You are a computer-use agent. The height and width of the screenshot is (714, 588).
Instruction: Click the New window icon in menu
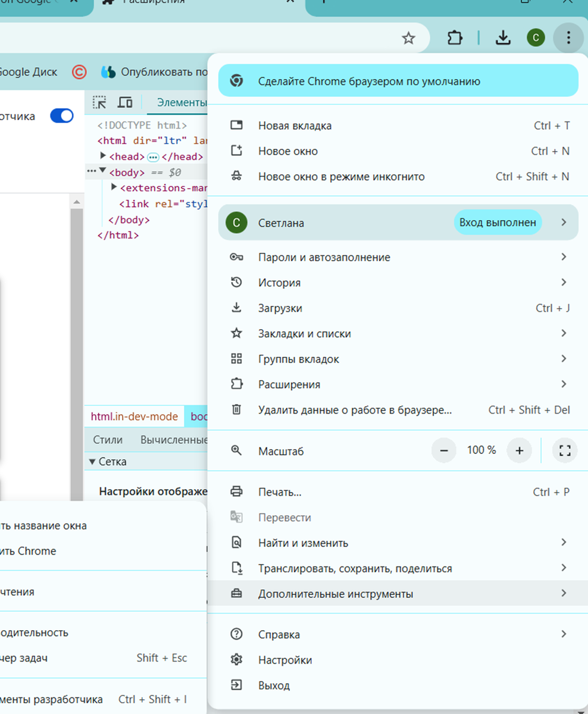coord(236,151)
